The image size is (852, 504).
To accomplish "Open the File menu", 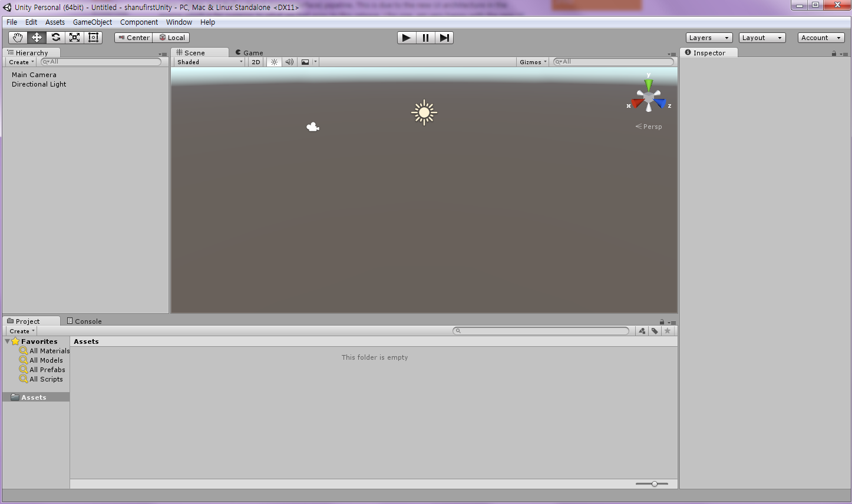I will click(x=12, y=22).
